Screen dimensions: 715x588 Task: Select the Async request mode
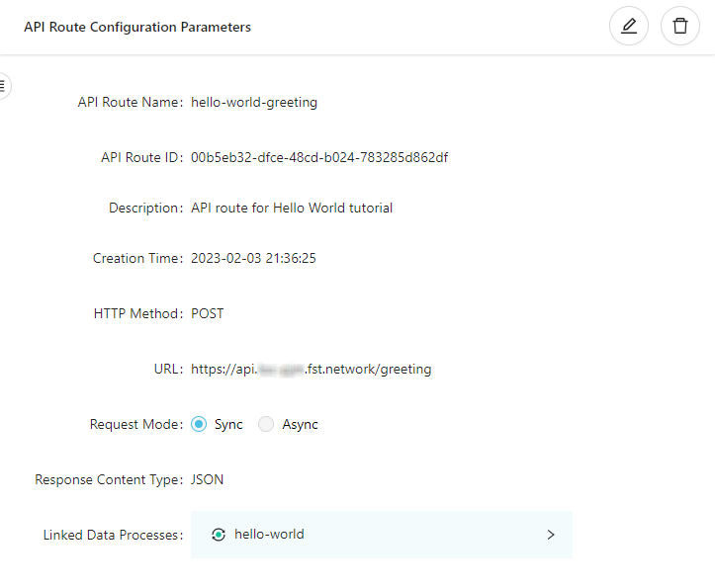point(266,424)
